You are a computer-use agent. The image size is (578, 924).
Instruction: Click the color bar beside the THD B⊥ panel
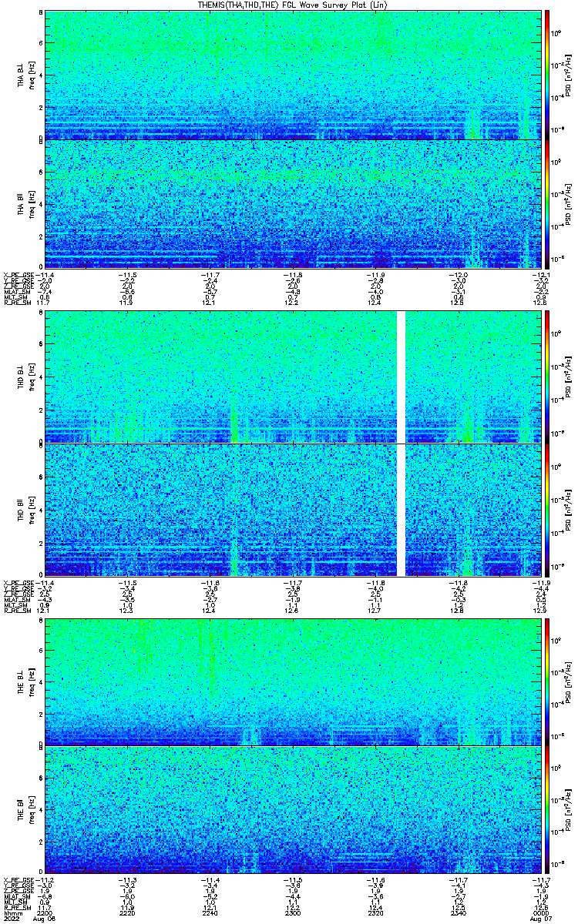point(546,377)
